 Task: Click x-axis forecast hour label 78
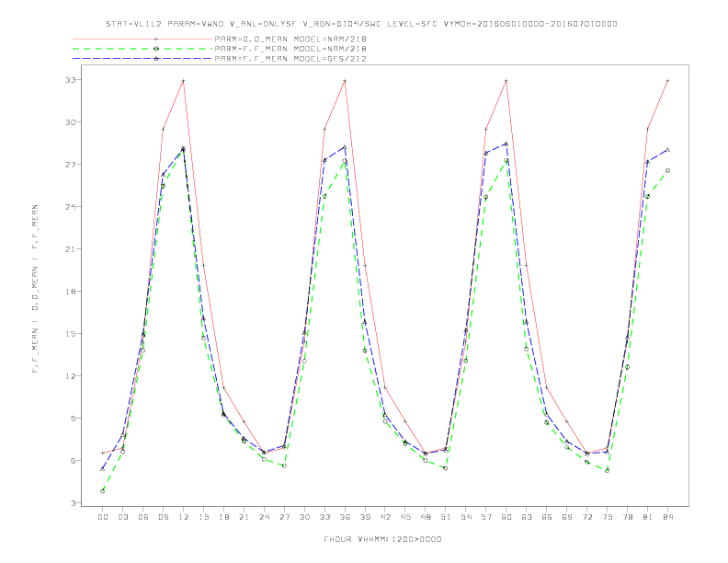628,517
